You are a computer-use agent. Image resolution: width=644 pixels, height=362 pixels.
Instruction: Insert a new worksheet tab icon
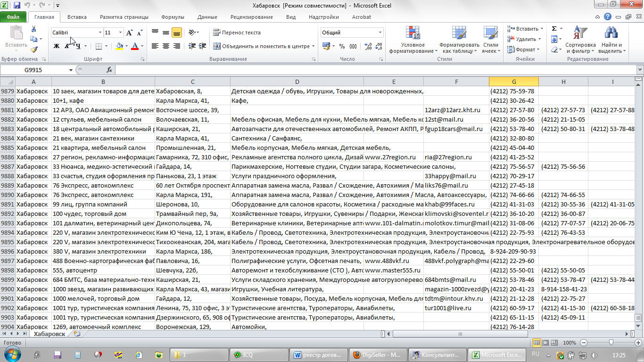[77, 334]
